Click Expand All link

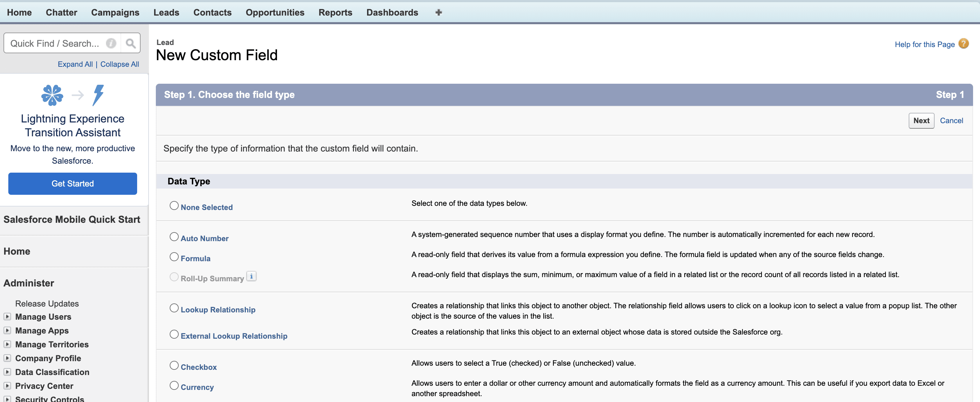point(75,64)
